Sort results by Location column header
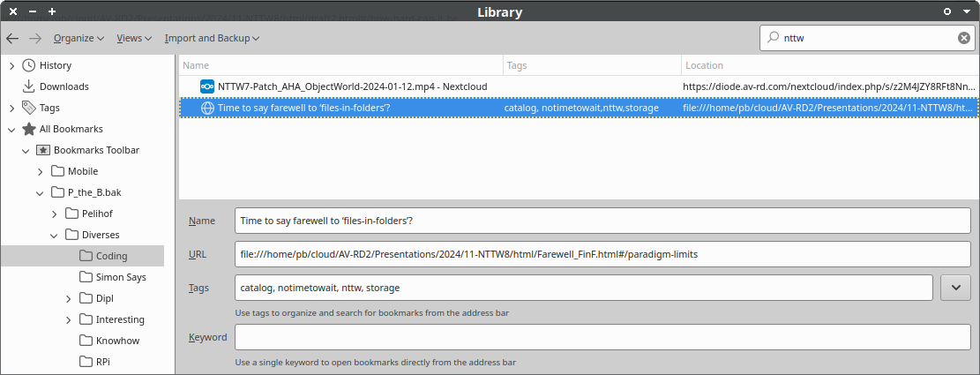The width and height of the screenshot is (980, 375). tap(829, 65)
